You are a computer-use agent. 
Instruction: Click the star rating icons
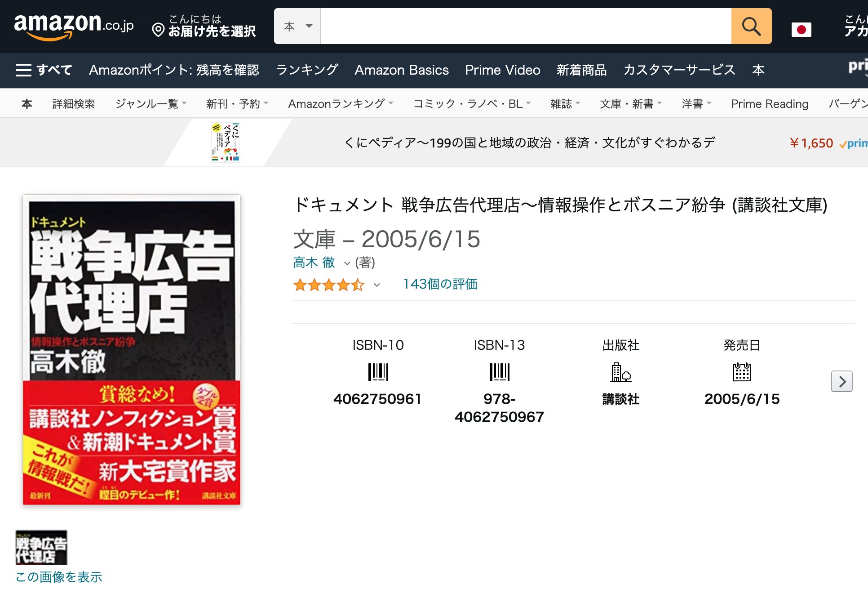[x=329, y=285]
